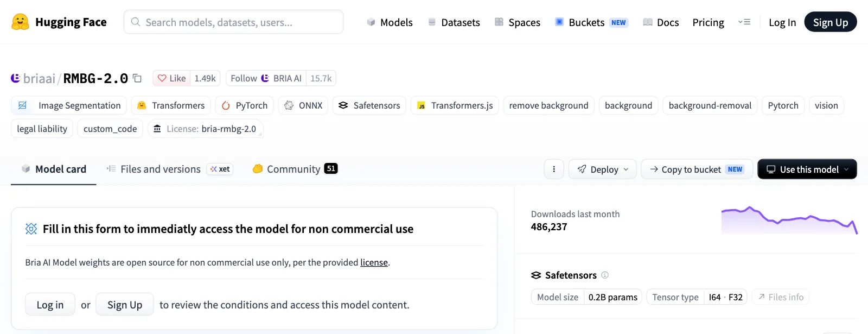
Task: Click the Files info link
Action: pyautogui.click(x=781, y=297)
